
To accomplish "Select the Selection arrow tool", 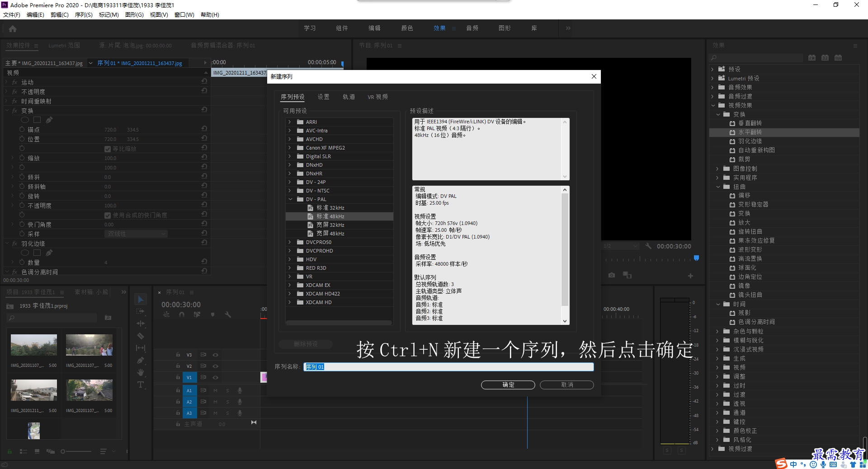I will point(141,300).
